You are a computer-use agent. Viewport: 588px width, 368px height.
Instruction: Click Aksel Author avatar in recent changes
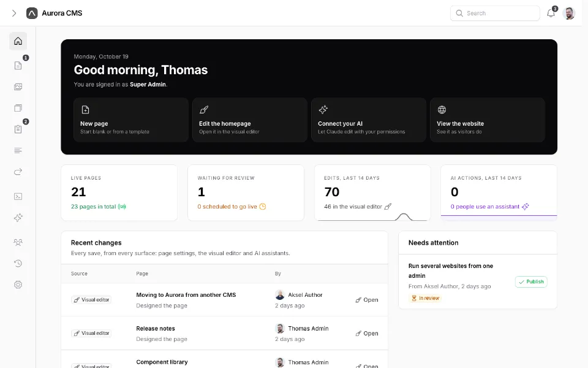pyautogui.click(x=280, y=295)
